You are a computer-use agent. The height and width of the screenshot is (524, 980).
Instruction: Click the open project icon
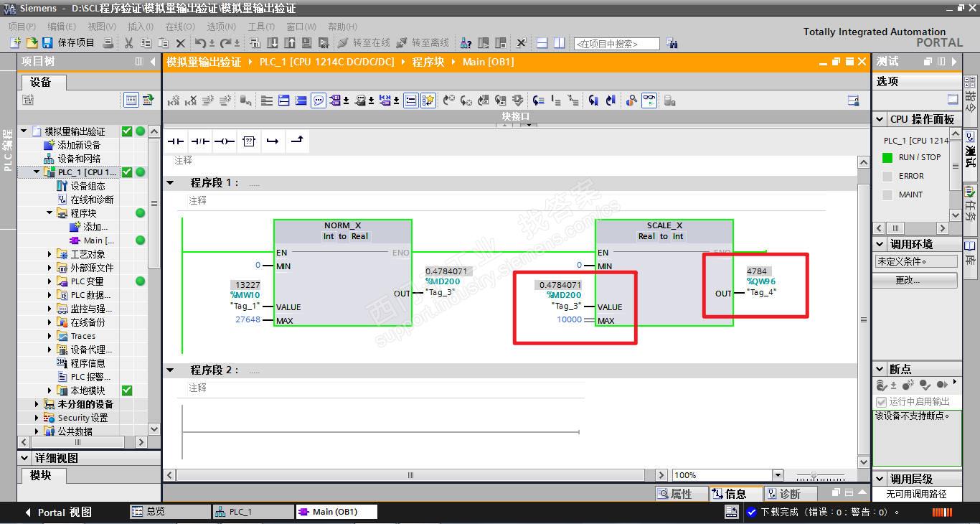click(x=32, y=43)
